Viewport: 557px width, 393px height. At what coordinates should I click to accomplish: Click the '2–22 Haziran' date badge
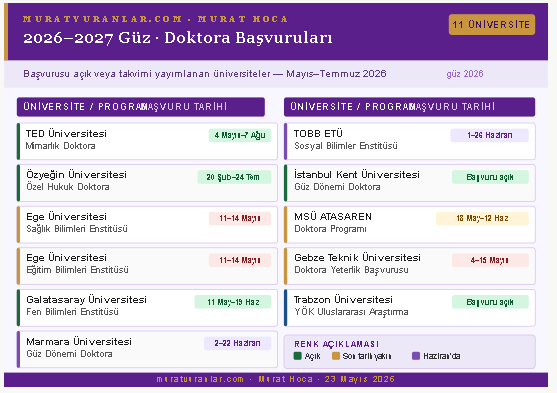[x=237, y=343]
